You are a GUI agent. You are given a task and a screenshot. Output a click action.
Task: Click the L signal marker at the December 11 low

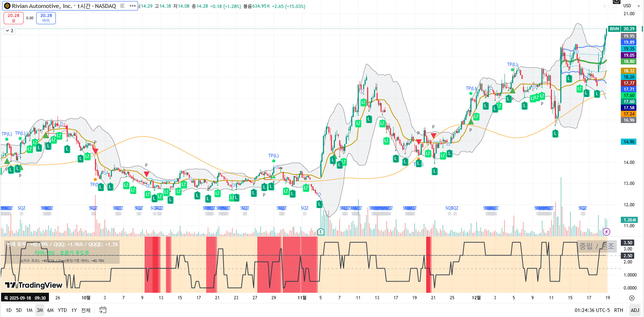click(555, 134)
